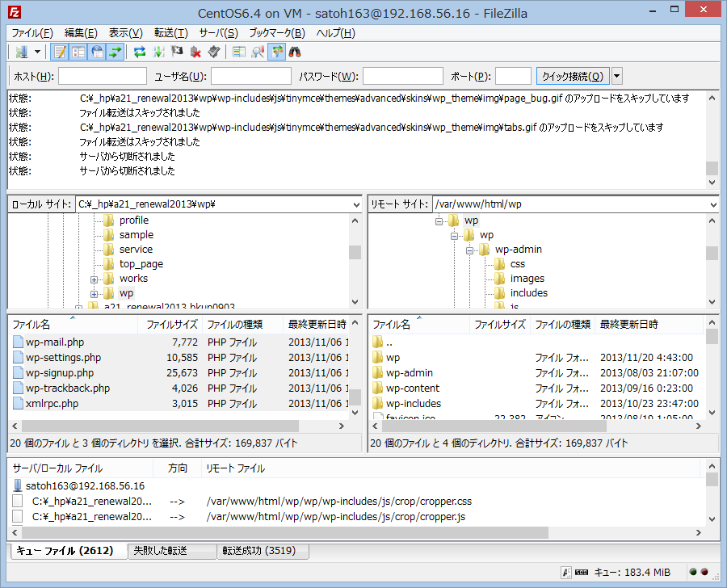
Task: Open local site path dropdown
Action: pyautogui.click(x=356, y=204)
